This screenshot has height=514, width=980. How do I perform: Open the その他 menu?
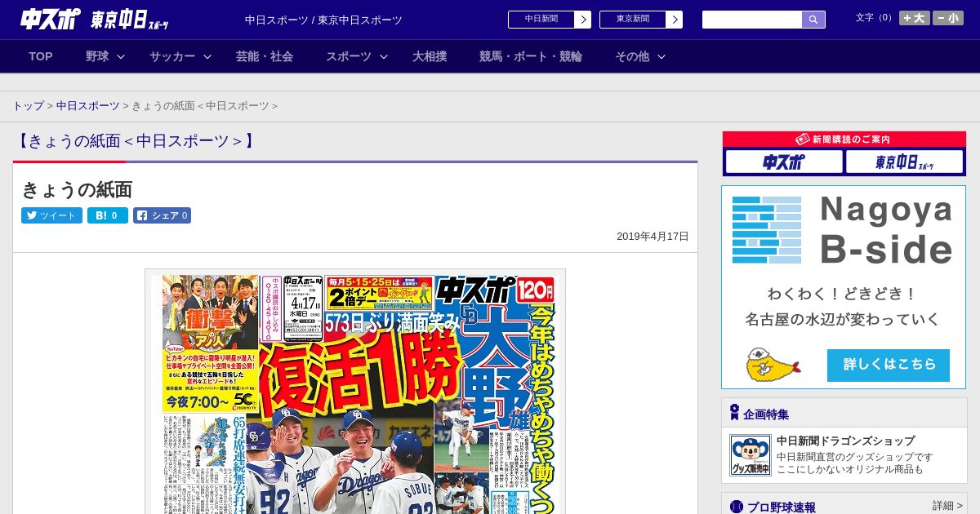click(x=632, y=56)
